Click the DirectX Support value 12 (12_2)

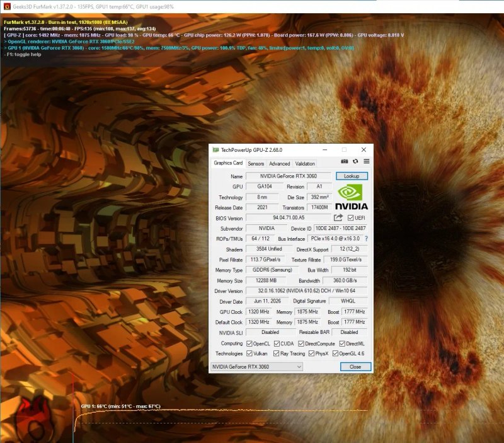pos(350,249)
